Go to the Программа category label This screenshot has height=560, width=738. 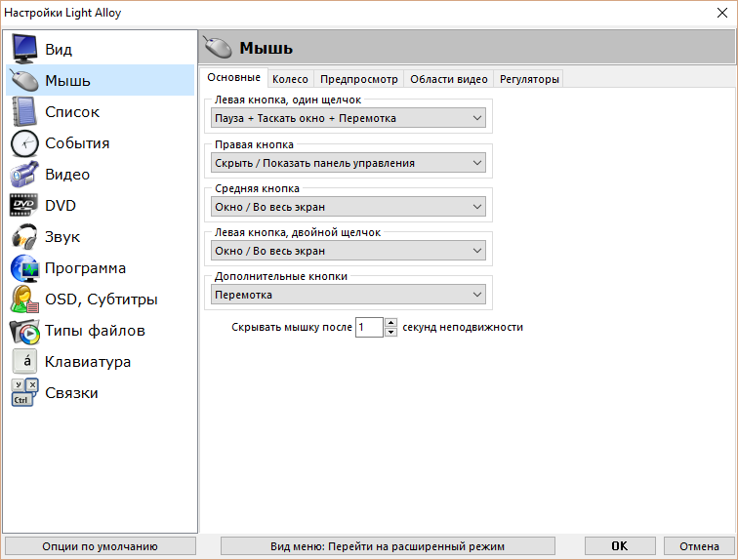[85, 268]
